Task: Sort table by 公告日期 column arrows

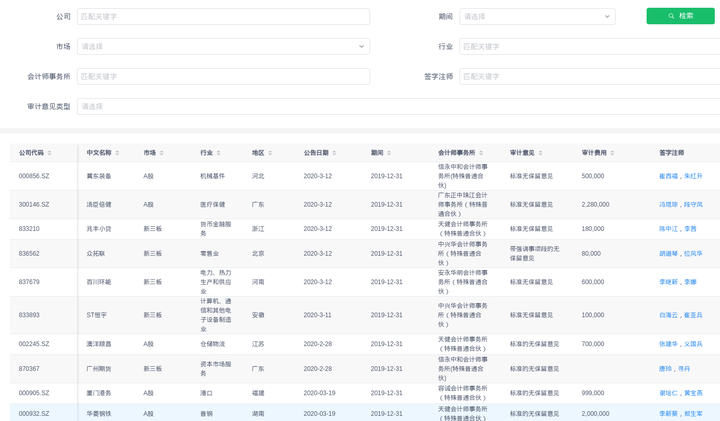Action: pyautogui.click(x=334, y=153)
